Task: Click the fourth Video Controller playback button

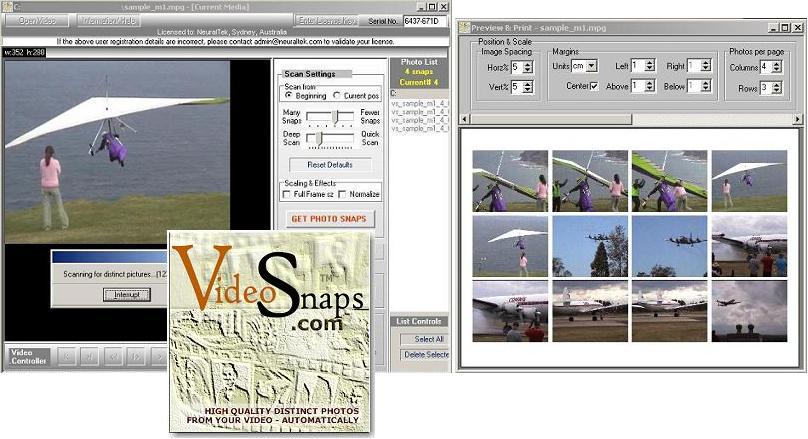Action: click(136, 355)
